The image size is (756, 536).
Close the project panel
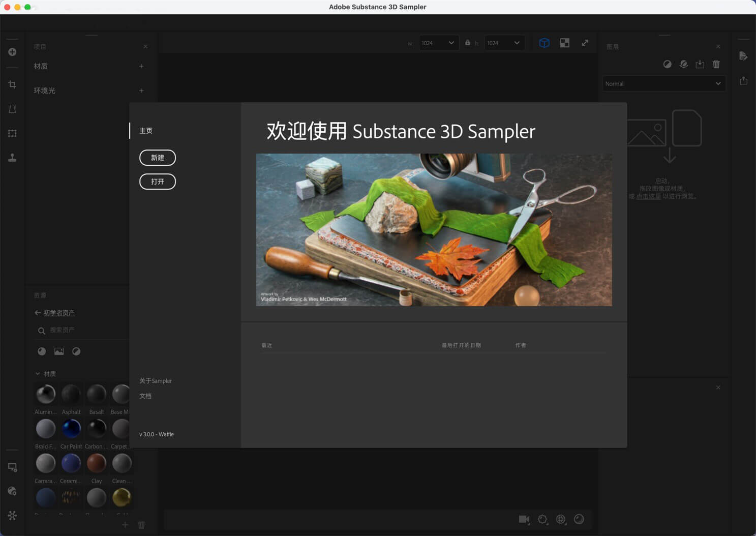(x=145, y=46)
